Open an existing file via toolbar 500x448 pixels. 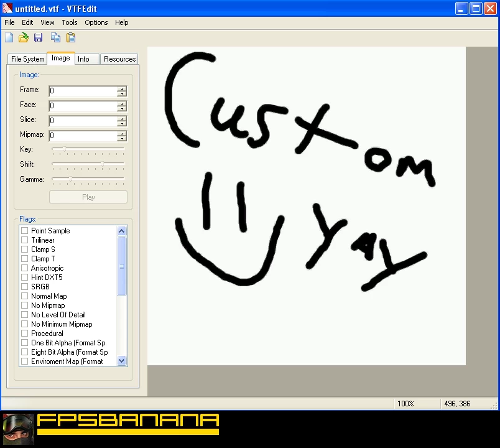(x=24, y=37)
